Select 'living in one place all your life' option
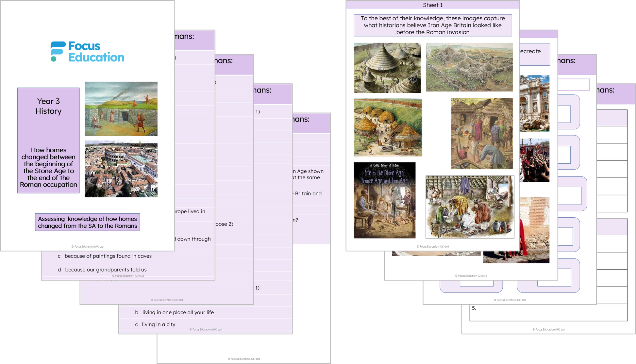Viewport: 636px width, 364px height. point(178,312)
